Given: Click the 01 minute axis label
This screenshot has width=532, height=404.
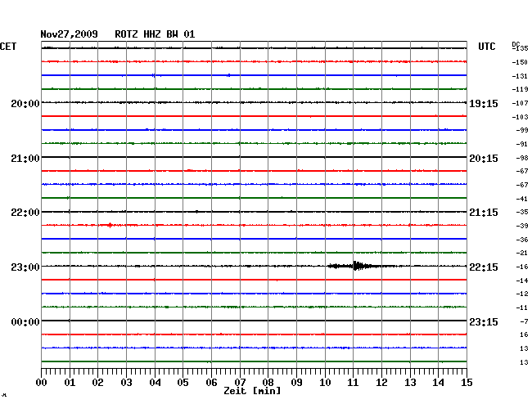Looking at the screenshot, I should pyautogui.click(x=70, y=383).
